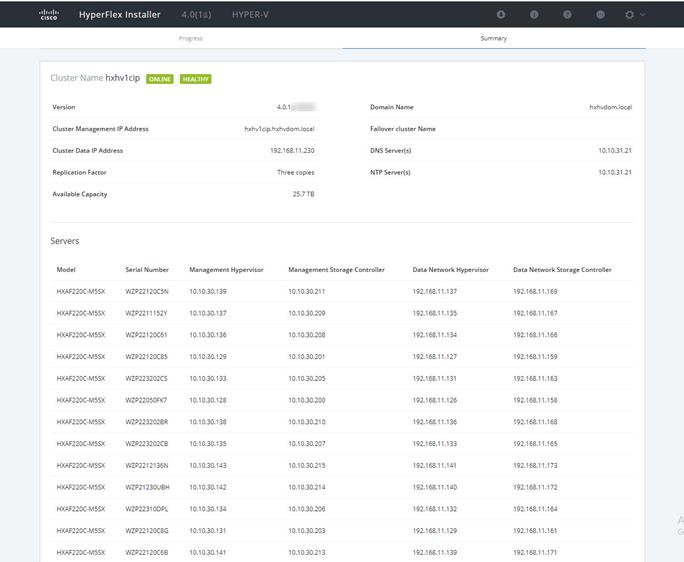Click data hypervisor IP 192.168.11.133

point(435,444)
